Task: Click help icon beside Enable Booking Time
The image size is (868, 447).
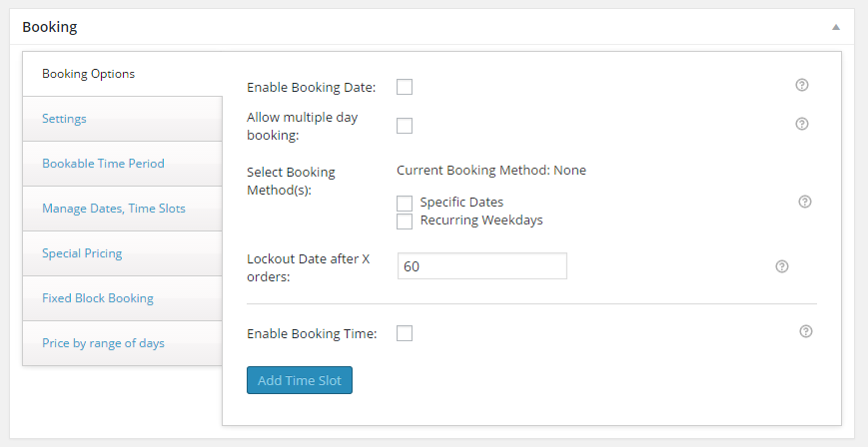Action: (x=806, y=331)
